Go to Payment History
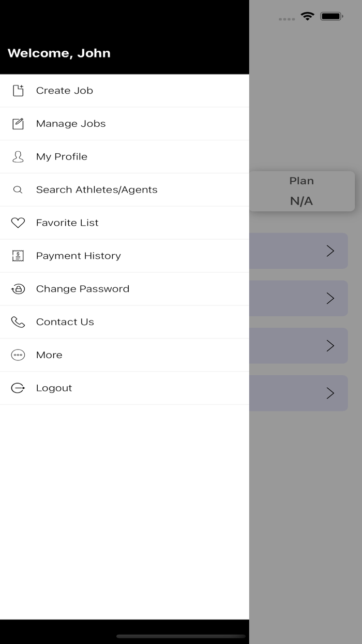This screenshot has width=362, height=644. click(x=79, y=256)
